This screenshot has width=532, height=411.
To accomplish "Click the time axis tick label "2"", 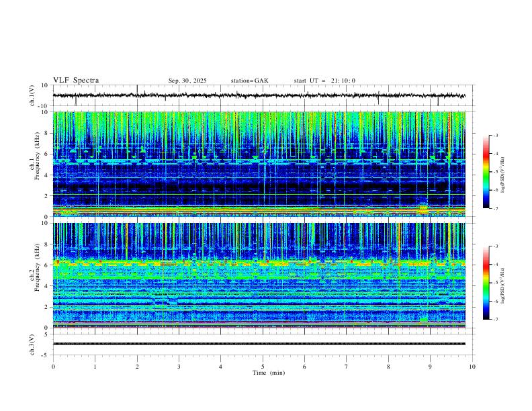I will pyautogui.click(x=137, y=367).
